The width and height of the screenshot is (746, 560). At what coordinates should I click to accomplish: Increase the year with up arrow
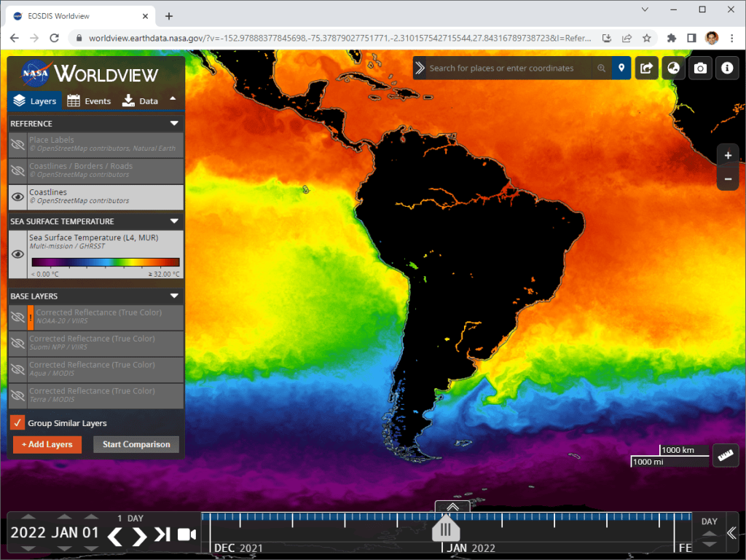pyautogui.click(x=28, y=517)
